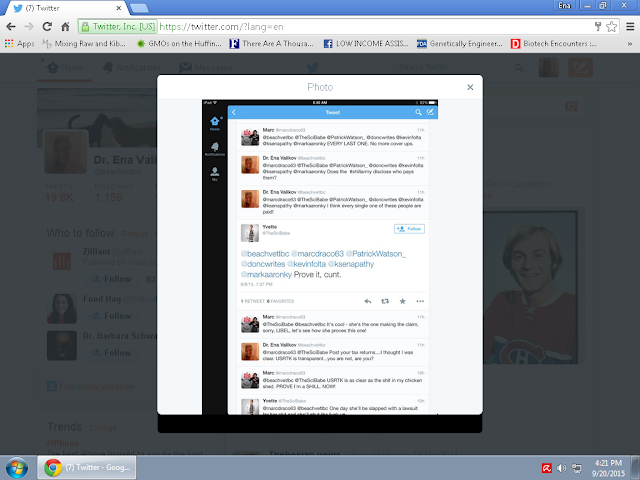Viewport: 640px width, 480px height.
Task: Follow Dr. Barbara Schwa in Who to follow
Action: pos(111,353)
